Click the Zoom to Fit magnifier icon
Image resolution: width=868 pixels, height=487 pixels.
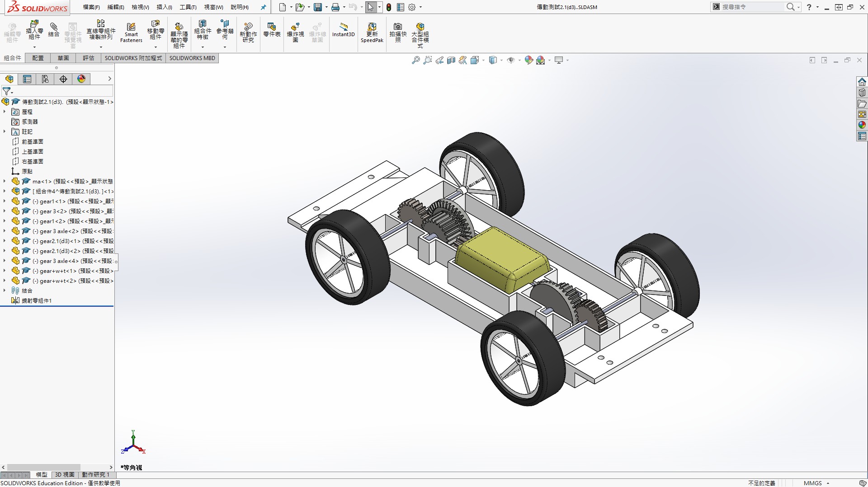coord(416,60)
